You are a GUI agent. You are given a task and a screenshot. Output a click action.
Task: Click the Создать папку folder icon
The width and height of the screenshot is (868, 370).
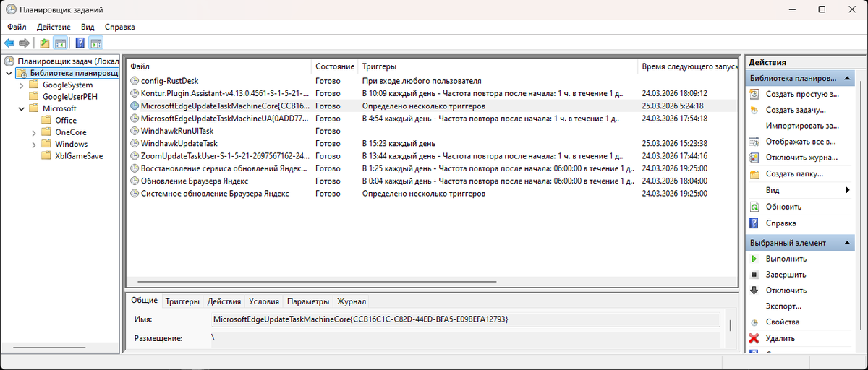point(754,174)
